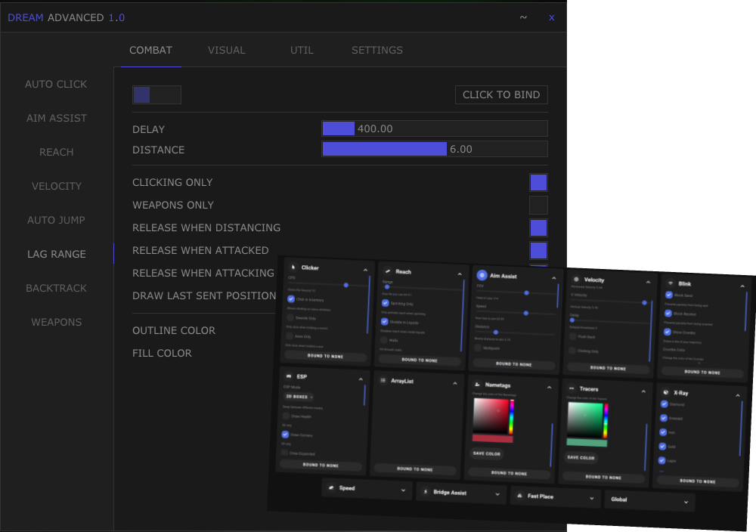Collapse the Blink panel chevron

pyautogui.click(x=742, y=286)
